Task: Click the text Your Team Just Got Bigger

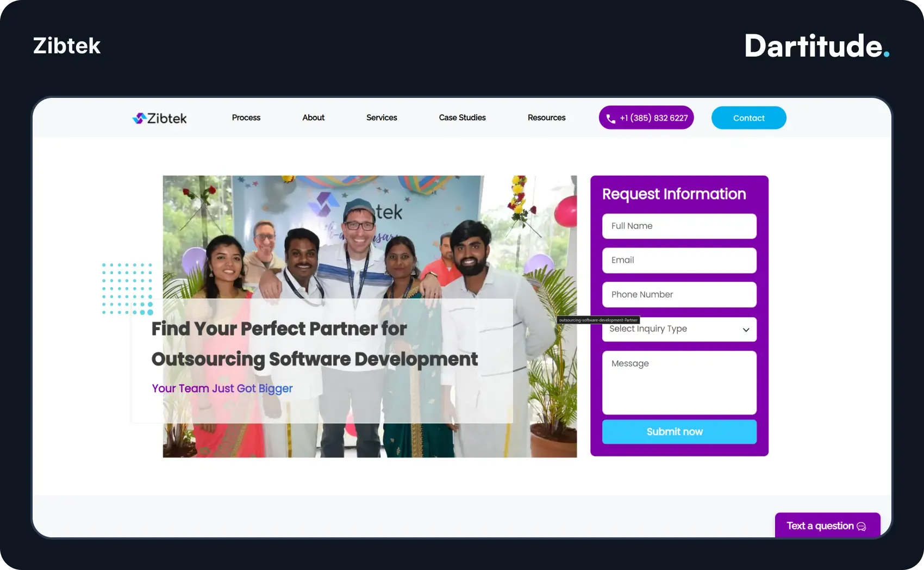Action: coord(222,388)
